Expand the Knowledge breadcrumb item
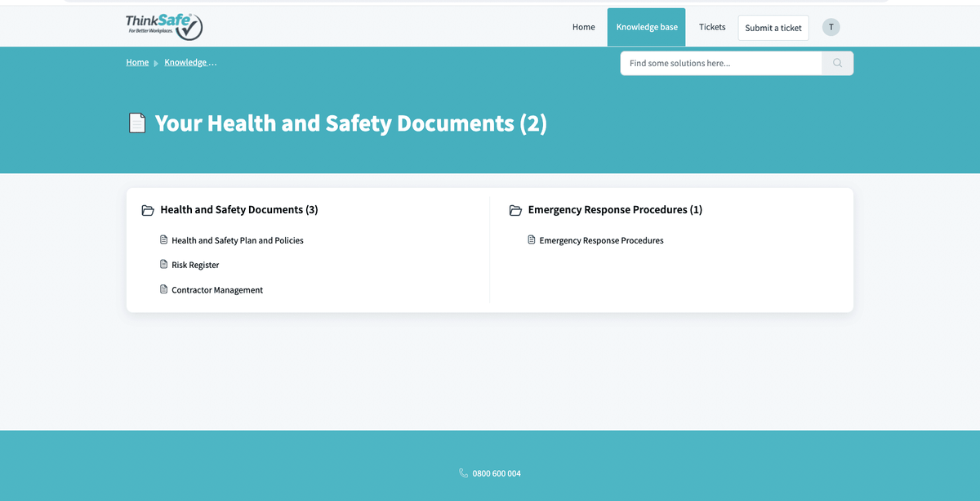 coord(190,62)
